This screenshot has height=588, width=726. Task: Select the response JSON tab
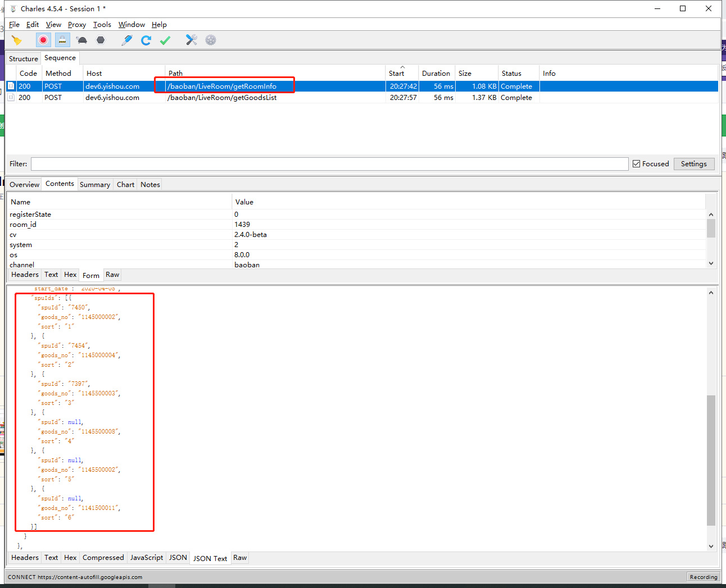[x=178, y=558]
